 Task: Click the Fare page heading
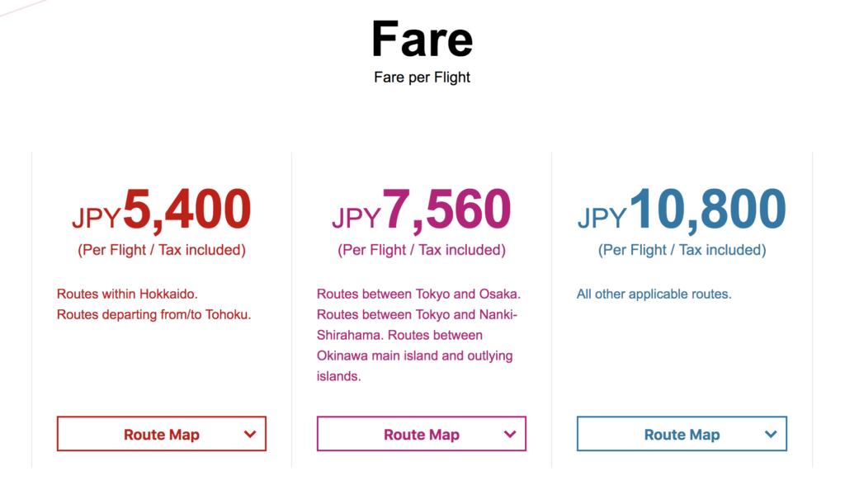422,39
